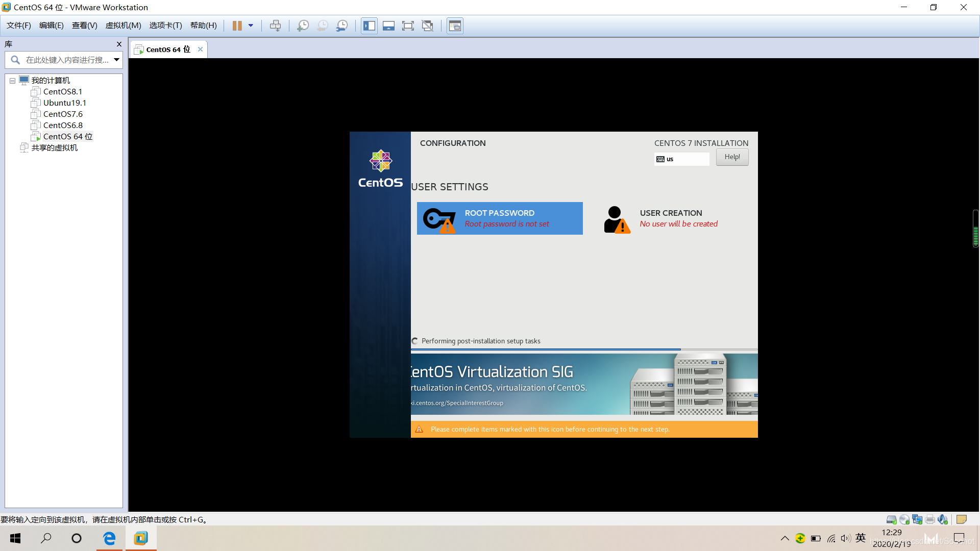This screenshot has width=980, height=551.
Task: Toggle the library sidebar view icon
Action: pos(369,26)
